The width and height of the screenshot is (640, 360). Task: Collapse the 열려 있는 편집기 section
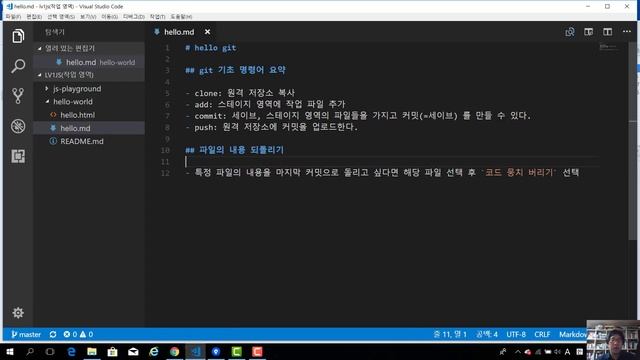[x=89, y=48]
